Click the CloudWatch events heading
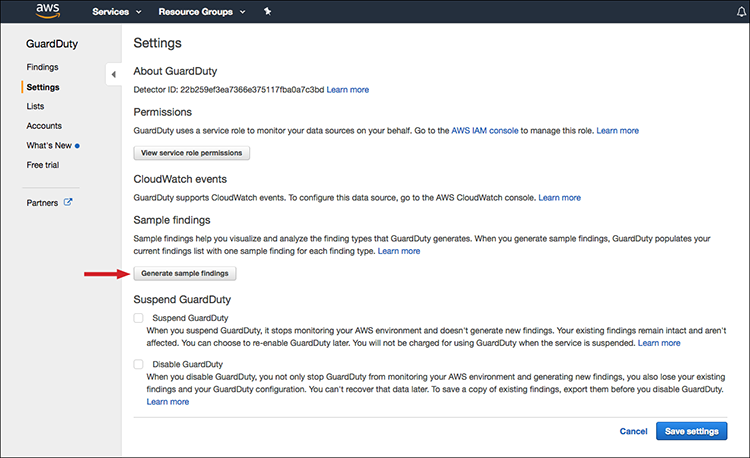The width and height of the screenshot is (750, 458). 180,179
